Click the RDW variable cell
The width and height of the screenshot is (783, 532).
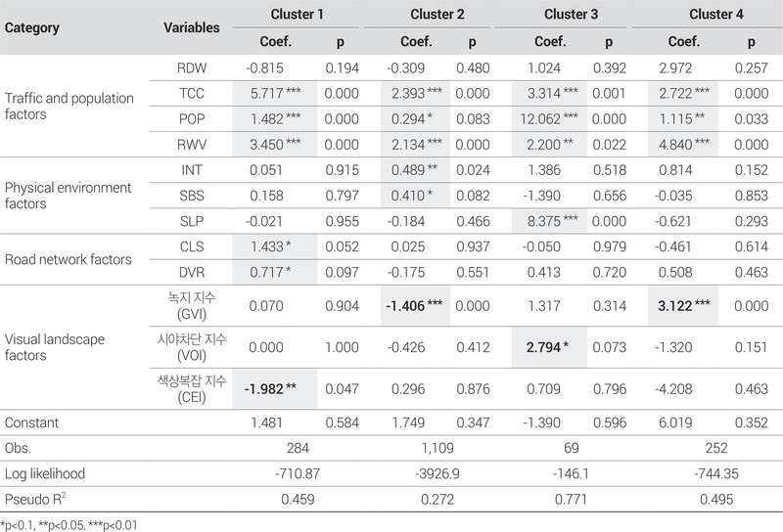tap(192, 68)
